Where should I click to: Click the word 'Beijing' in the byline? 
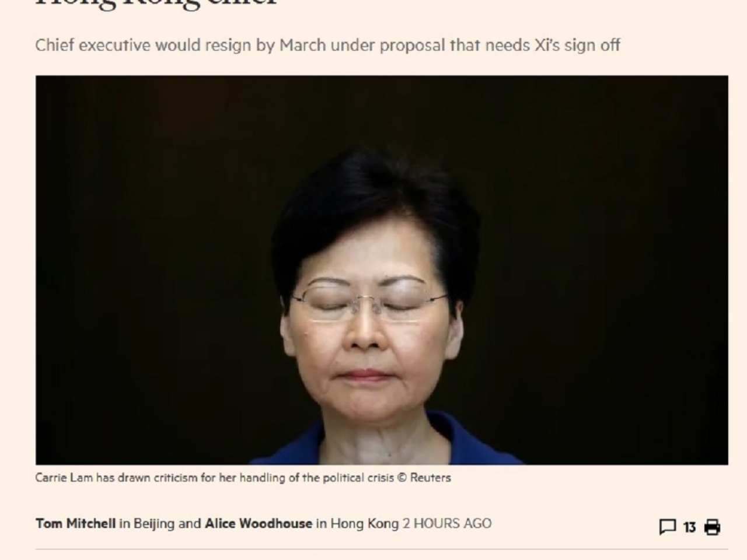pos(154,523)
